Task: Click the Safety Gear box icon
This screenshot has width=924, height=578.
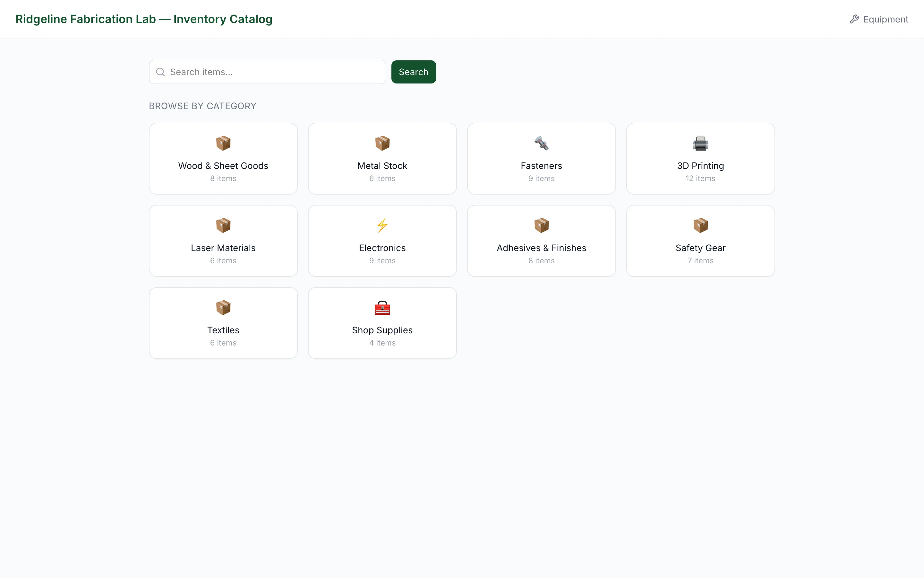Action: (700, 225)
